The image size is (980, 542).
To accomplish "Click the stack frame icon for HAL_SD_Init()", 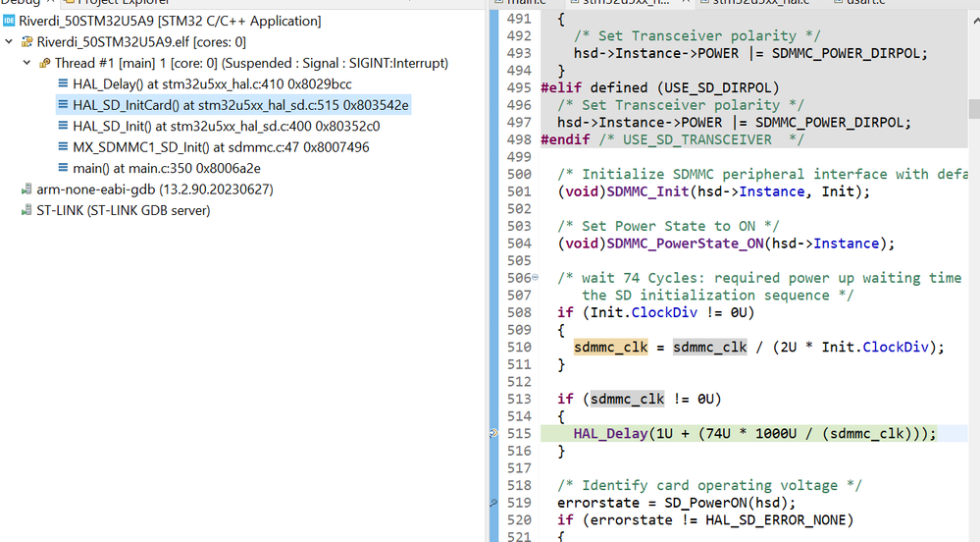I will click(x=63, y=126).
